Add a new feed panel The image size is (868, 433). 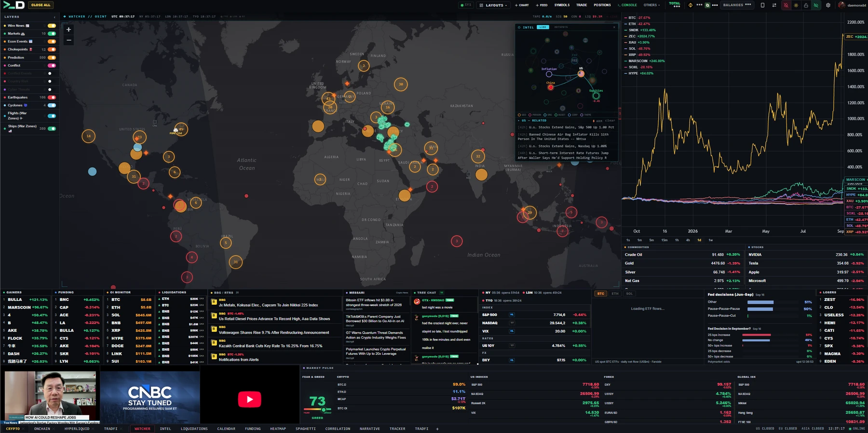click(x=542, y=5)
